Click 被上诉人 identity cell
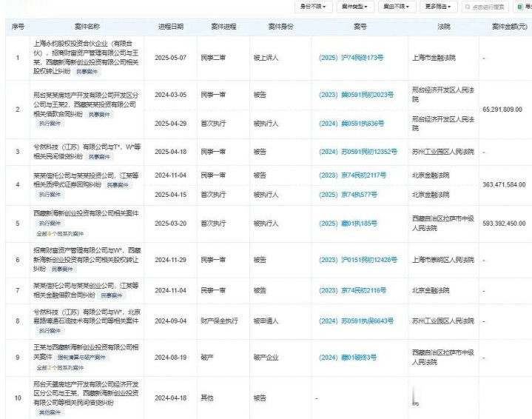 coord(266,58)
